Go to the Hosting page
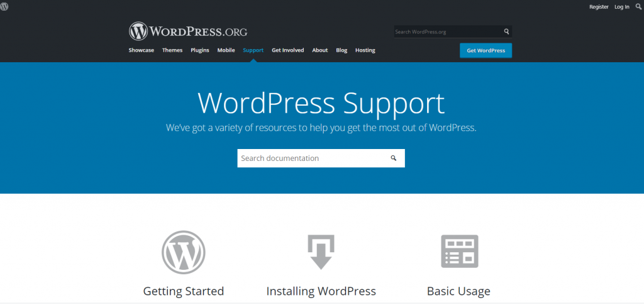 365,50
